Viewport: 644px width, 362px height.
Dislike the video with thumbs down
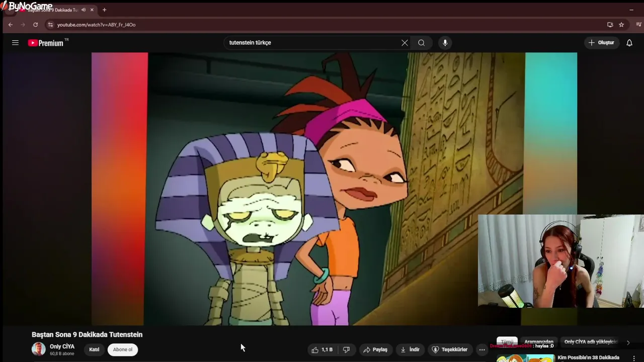[346, 349]
